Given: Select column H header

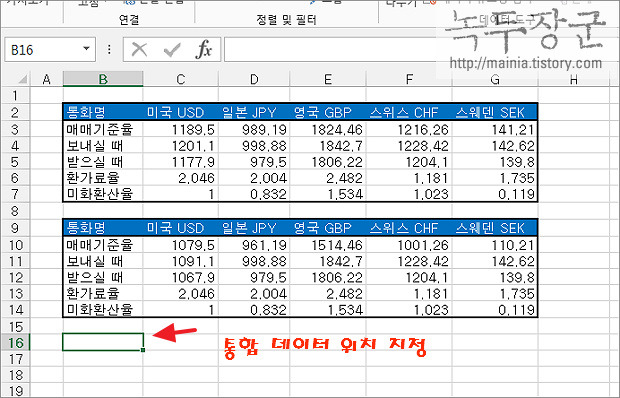Looking at the screenshot, I should point(573,79).
